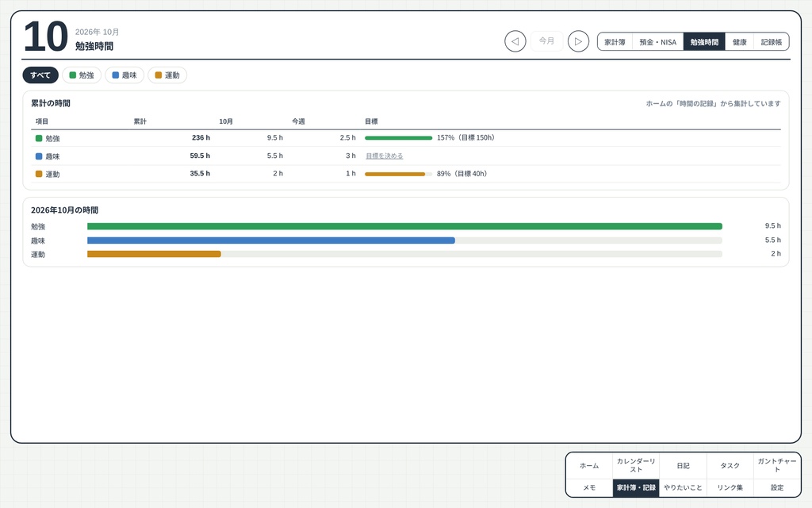Click the blue swatch in the 趣味 table row
This screenshot has width=812, height=508.
point(39,156)
